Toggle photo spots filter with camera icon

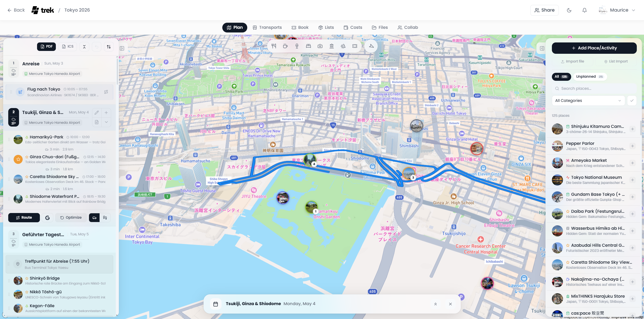[320, 46]
